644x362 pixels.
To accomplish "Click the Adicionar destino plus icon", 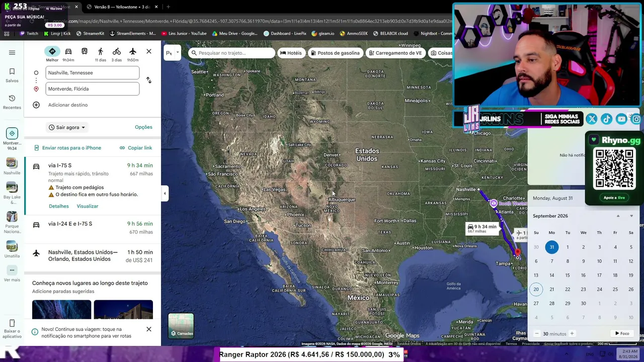I will click(x=36, y=105).
